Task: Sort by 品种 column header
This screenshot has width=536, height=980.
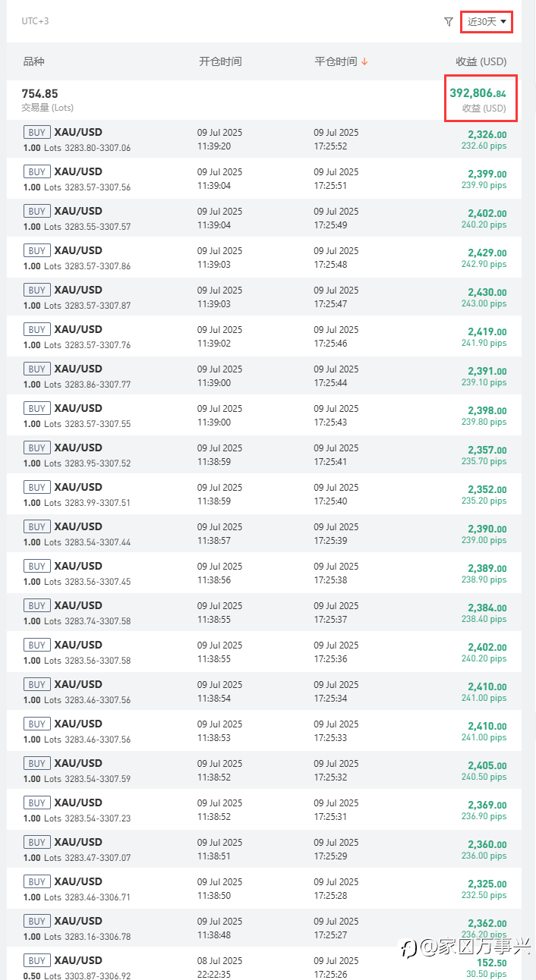Action: (x=34, y=61)
